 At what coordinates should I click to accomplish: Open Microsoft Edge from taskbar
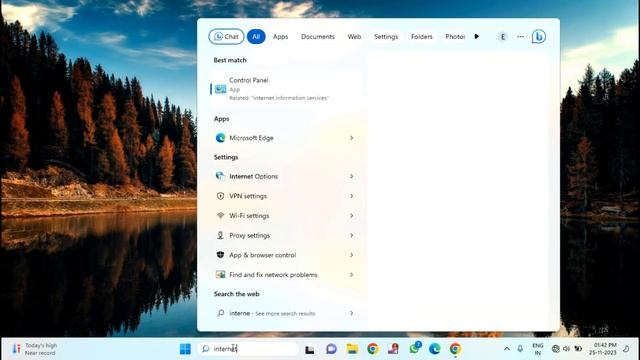click(x=435, y=349)
